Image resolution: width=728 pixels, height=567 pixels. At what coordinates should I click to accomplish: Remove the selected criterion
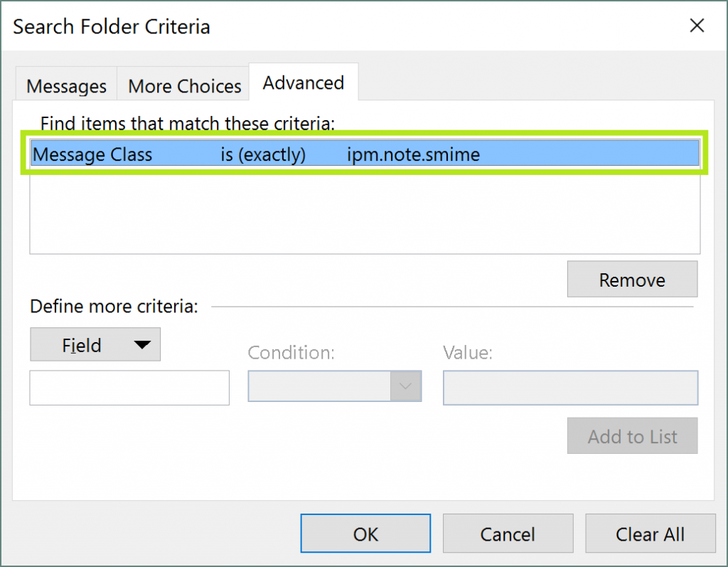click(631, 280)
